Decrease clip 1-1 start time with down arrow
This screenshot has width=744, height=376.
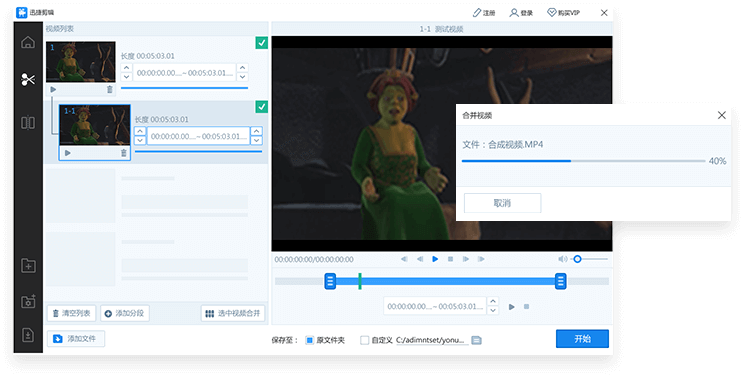(140, 141)
